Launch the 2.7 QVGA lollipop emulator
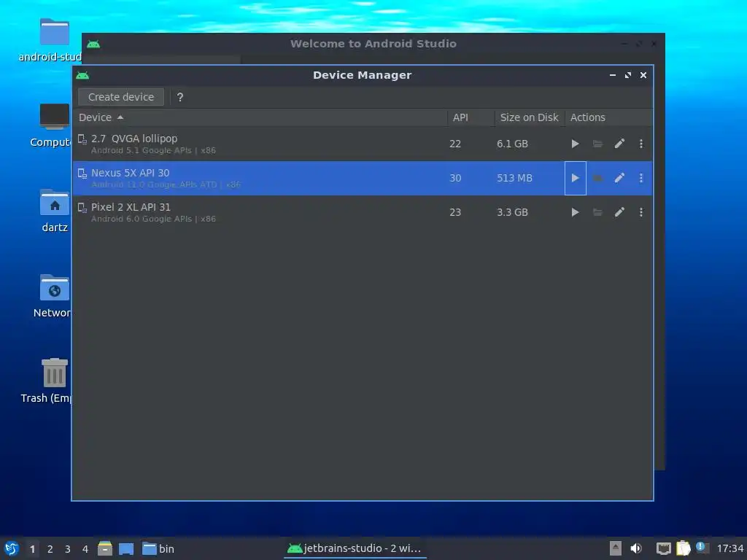The width and height of the screenshot is (747, 560). (575, 144)
